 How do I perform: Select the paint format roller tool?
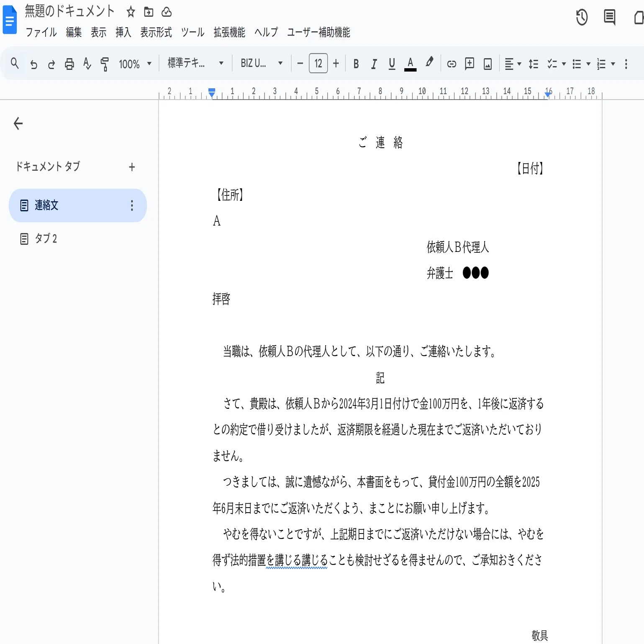pyautogui.click(x=105, y=64)
